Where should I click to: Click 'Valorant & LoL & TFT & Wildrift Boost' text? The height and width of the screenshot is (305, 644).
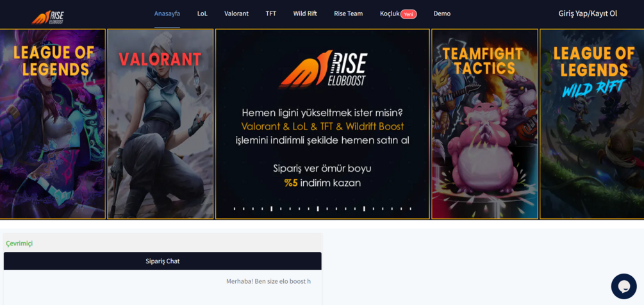pos(322,126)
